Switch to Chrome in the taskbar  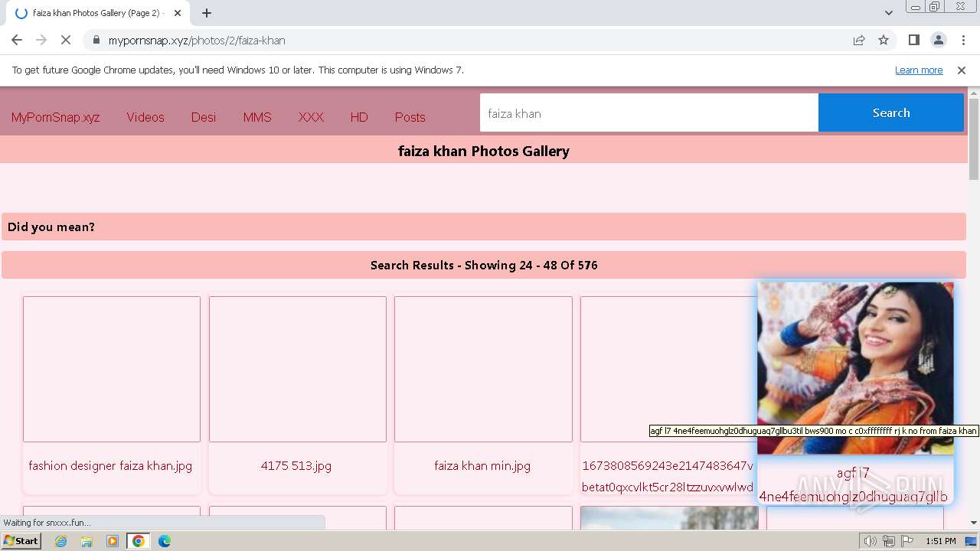(x=139, y=541)
